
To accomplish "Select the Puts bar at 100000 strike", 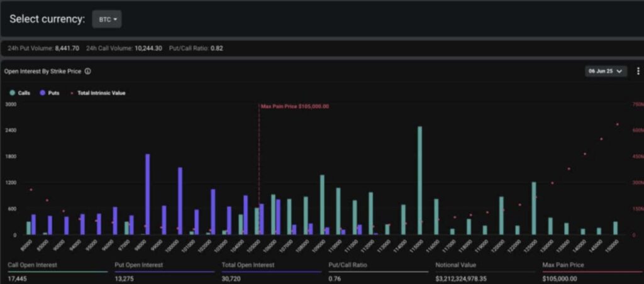I will (180, 200).
